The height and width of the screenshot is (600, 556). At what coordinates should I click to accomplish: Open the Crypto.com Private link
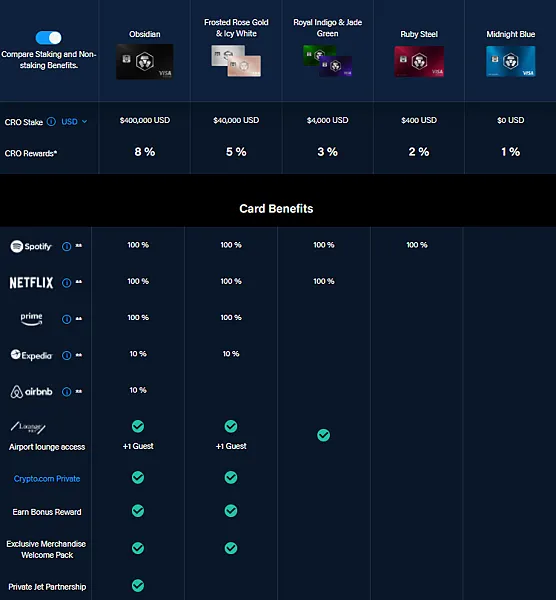tap(47, 479)
